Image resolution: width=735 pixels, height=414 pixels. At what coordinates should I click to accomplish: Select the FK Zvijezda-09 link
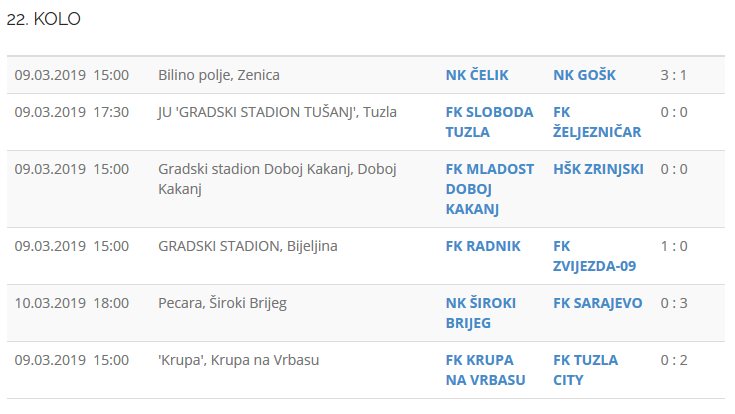coord(594,255)
